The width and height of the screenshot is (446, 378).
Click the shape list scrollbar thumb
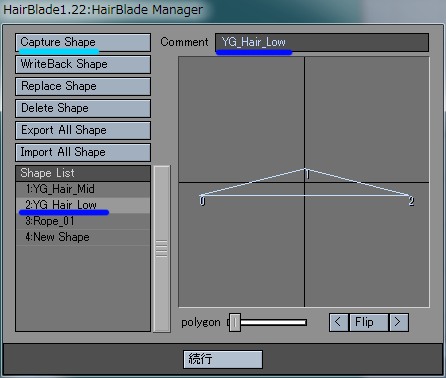pos(162,249)
